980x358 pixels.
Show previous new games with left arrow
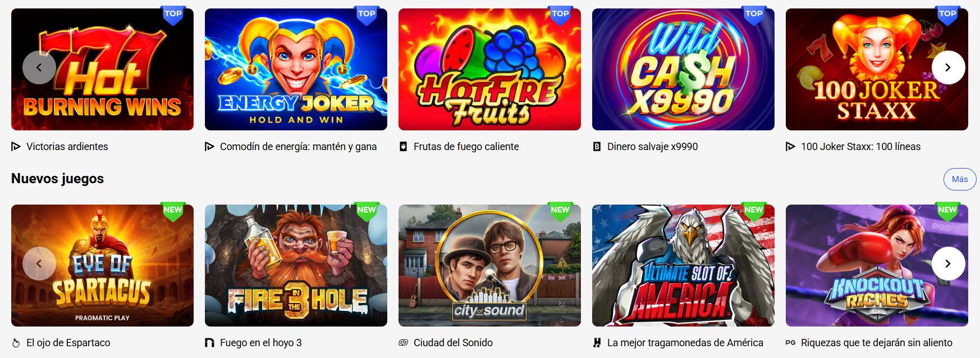point(39,264)
